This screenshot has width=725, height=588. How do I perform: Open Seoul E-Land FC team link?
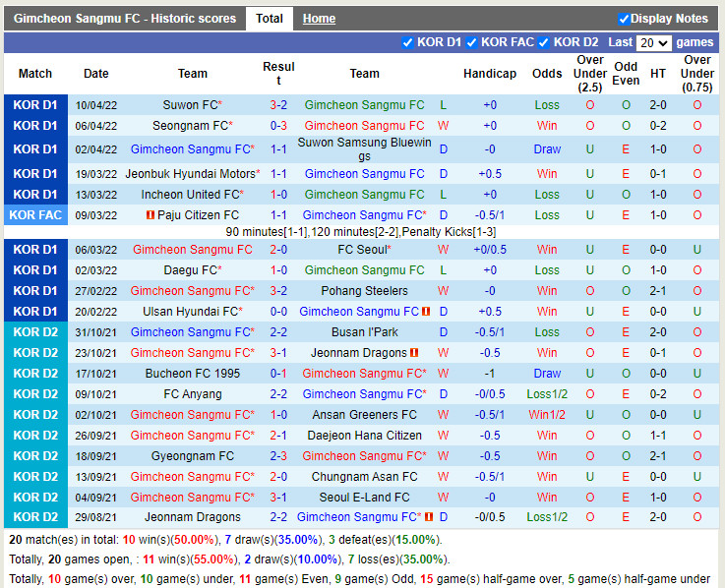364,498
